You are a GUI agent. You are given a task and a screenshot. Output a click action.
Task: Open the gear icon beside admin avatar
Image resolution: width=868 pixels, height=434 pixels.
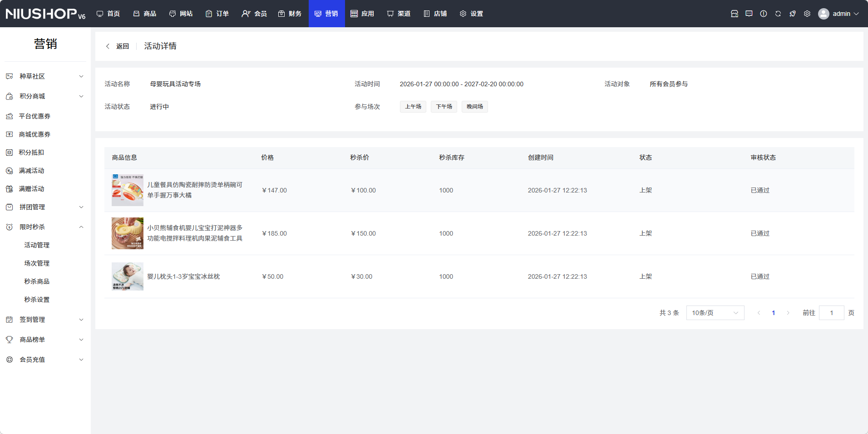[807, 14]
